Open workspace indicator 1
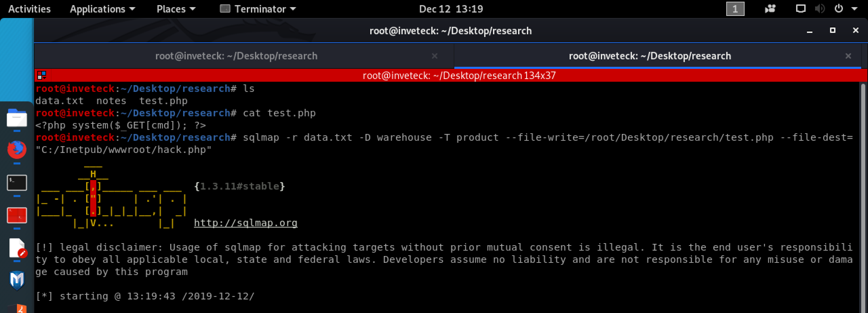Viewport: 868px width, 313px height. click(x=735, y=9)
